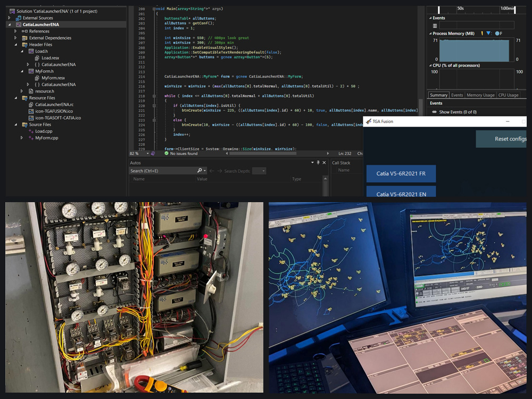Screen dimensions: 532x399
Task: Click the Autos search magnifier icon
Action: pyautogui.click(x=199, y=171)
